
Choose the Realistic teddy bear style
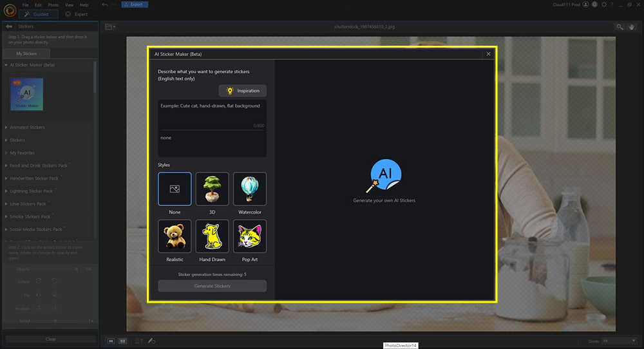tap(175, 236)
